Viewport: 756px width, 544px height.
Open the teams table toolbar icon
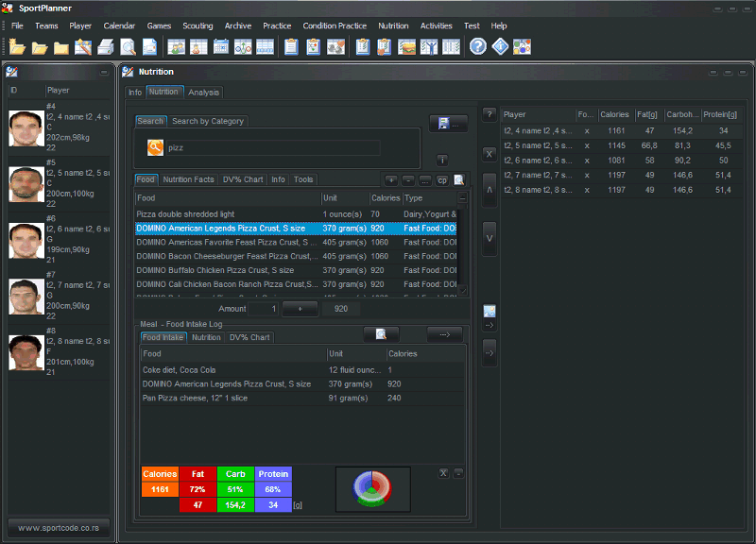coord(176,46)
